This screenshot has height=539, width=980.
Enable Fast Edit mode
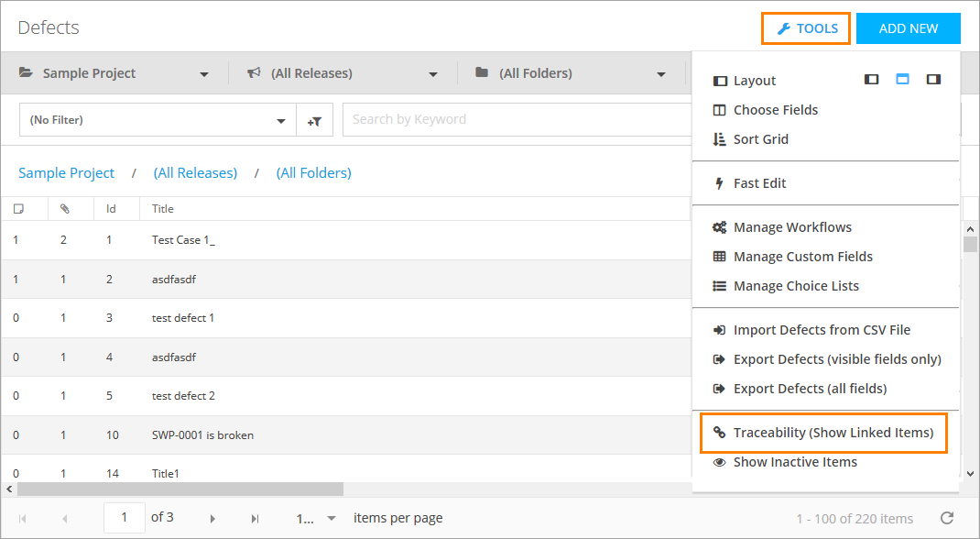[x=750, y=183]
